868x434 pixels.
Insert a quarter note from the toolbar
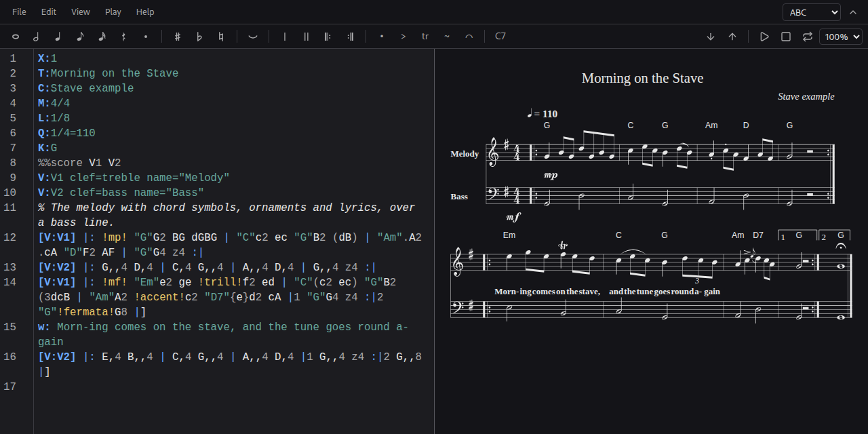tap(58, 37)
